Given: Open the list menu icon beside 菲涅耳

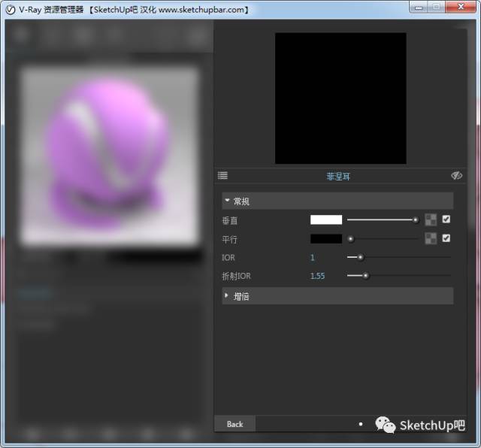Looking at the screenshot, I should coord(222,176).
